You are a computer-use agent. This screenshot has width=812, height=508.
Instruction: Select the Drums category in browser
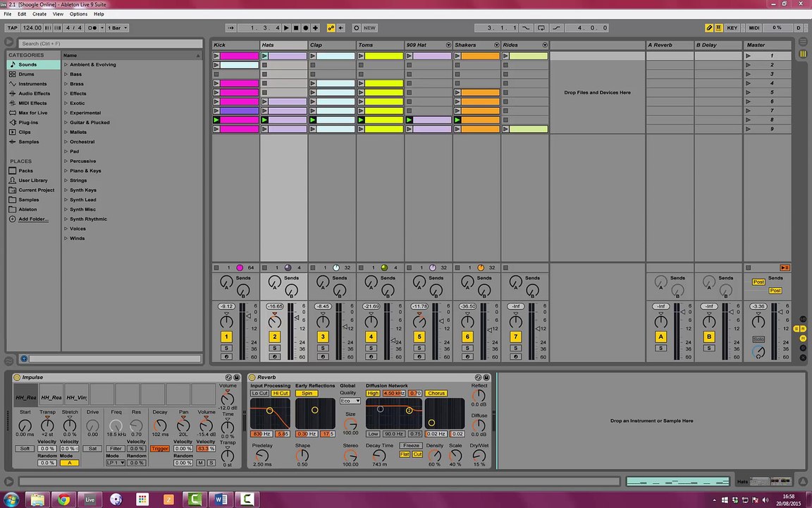(34, 74)
